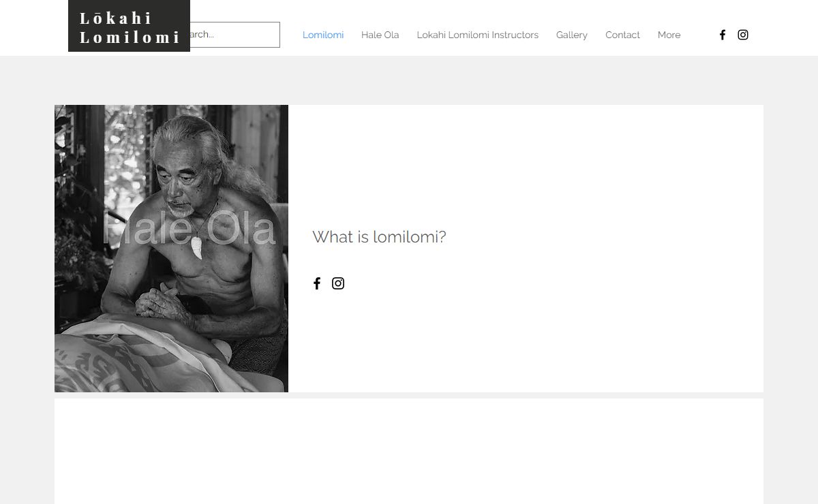Screen dimensions: 818x504
Task: Open the Contact page
Action: click(x=622, y=35)
